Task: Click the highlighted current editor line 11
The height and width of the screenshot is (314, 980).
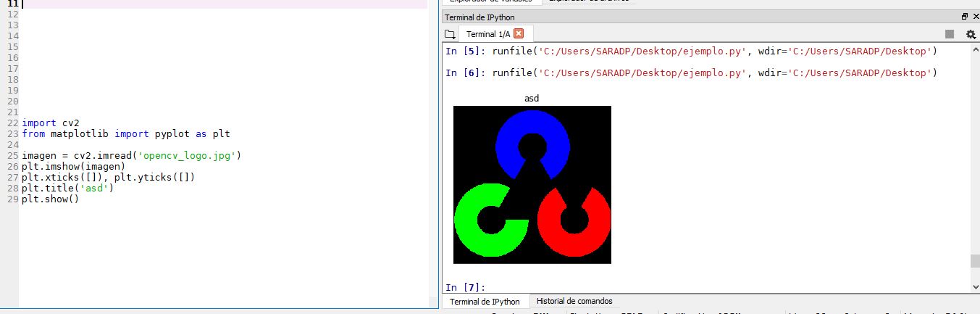Action: pyautogui.click(x=225, y=4)
